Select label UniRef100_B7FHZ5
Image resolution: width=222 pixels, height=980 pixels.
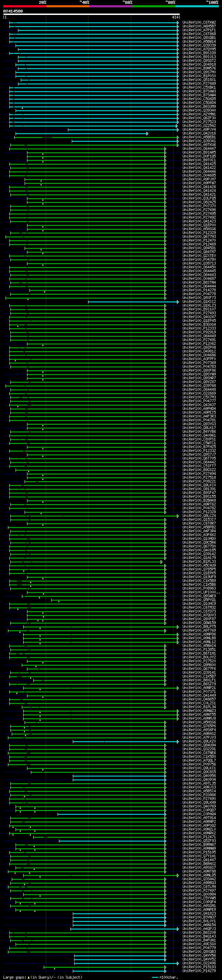[x=199, y=447]
